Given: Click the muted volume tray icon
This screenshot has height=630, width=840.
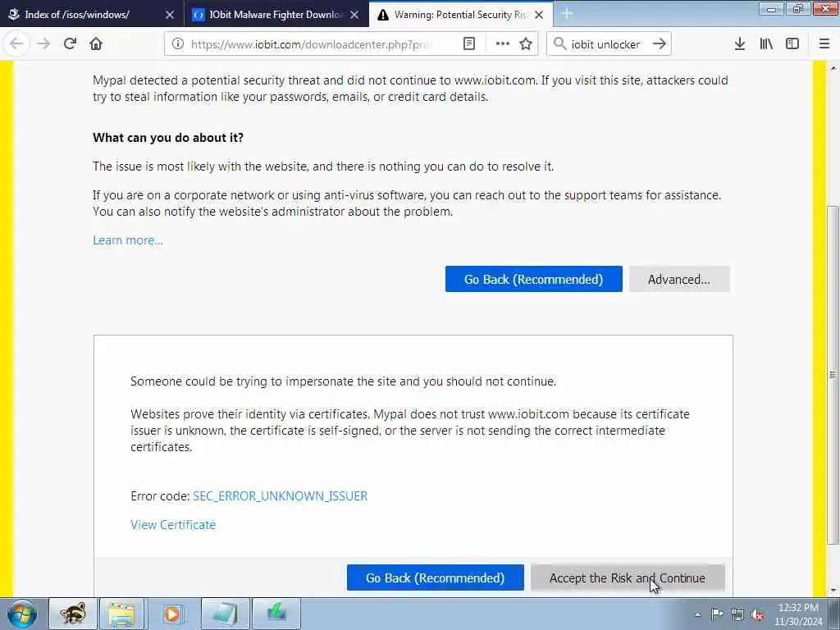Looking at the screenshot, I should pos(757,614).
